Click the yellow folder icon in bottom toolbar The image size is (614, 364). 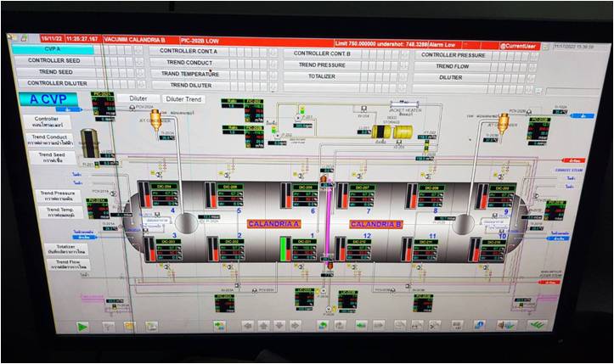pyautogui.click(x=129, y=326)
